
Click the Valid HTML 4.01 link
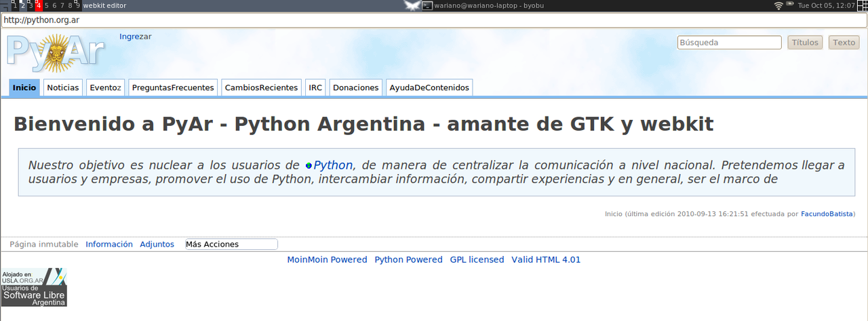(546, 260)
